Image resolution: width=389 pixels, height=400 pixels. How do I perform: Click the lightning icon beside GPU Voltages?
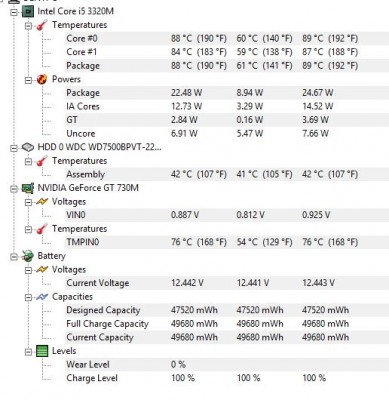click(x=42, y=202)
